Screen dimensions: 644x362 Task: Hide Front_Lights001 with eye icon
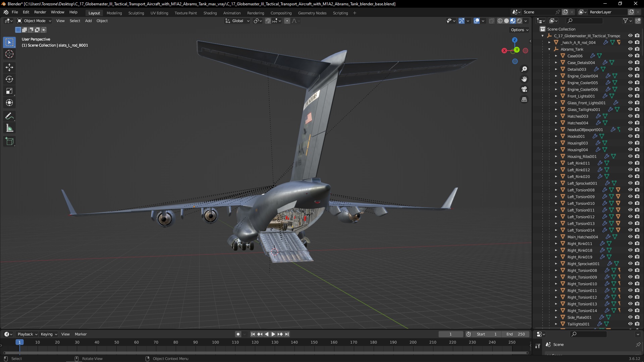(x=630, y=96)
